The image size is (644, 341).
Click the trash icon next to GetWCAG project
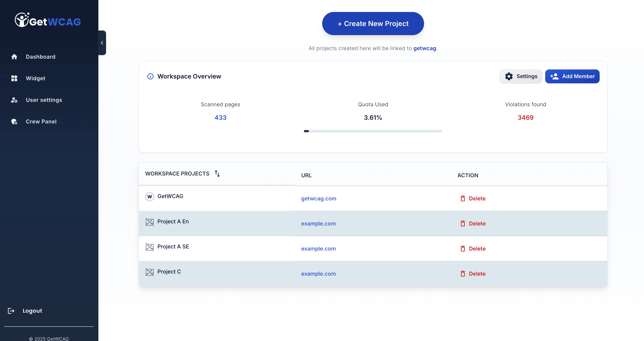click(463, 198)
